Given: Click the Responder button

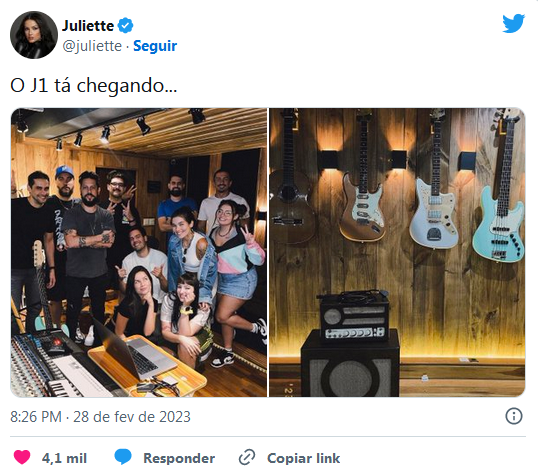Looking at the screenshot, I should click(x=179, y=458).
